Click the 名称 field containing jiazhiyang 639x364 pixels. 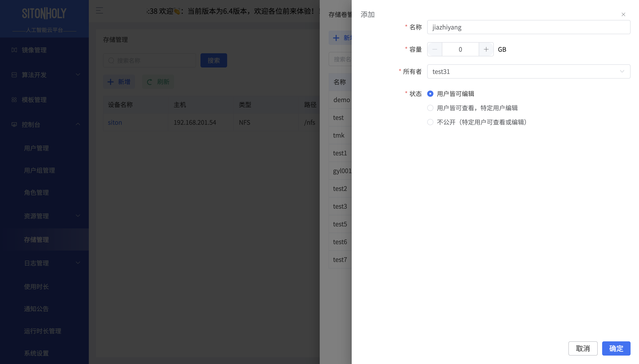(x=528, y=27)
